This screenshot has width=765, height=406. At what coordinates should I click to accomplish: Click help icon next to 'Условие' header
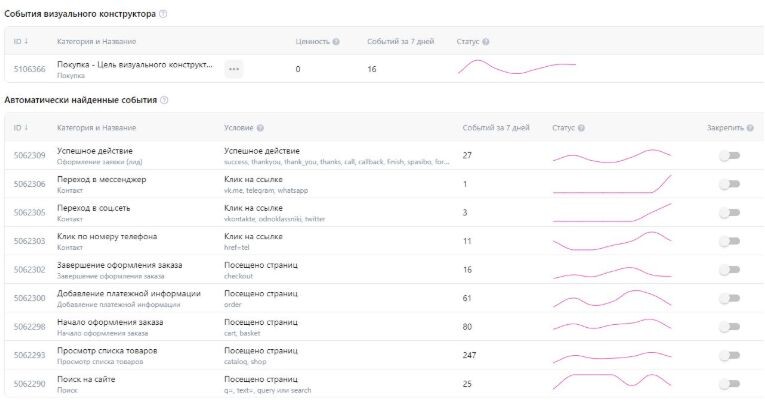click(x=260, y=128)
